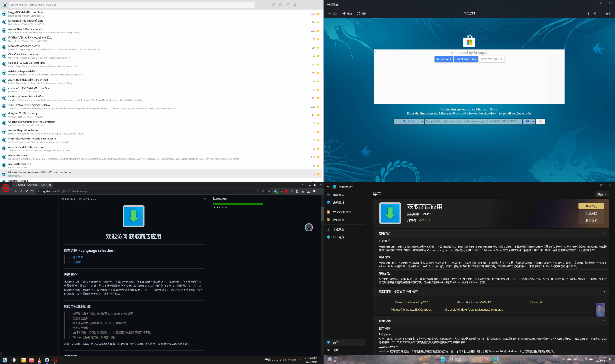Click 继续 forward button in 网页浏览器 window

tap(347, 14)
